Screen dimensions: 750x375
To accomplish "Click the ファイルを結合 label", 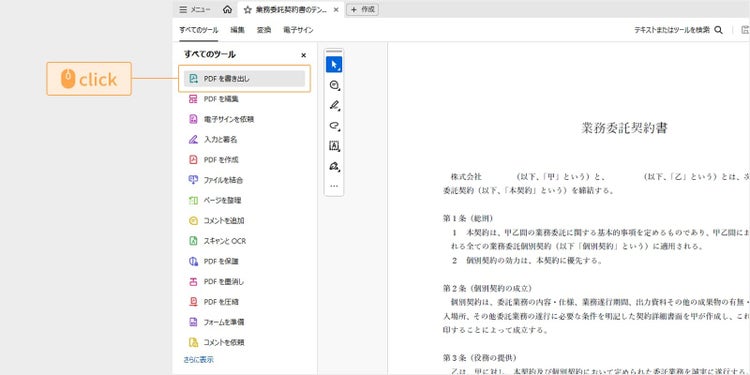I will click(x=223, y=180).
